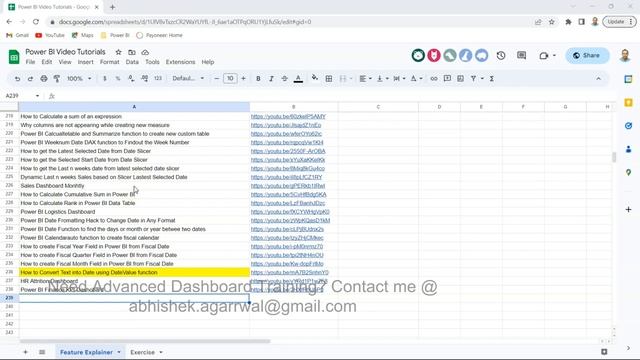Toggle italic formatting
640x360 pixels.
click(271, 78)
